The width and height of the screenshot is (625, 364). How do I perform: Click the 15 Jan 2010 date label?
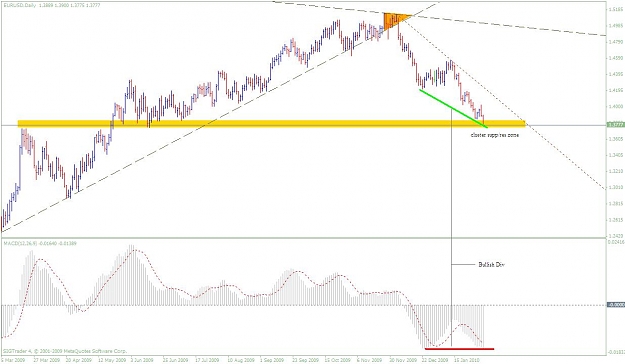point(467,360)
